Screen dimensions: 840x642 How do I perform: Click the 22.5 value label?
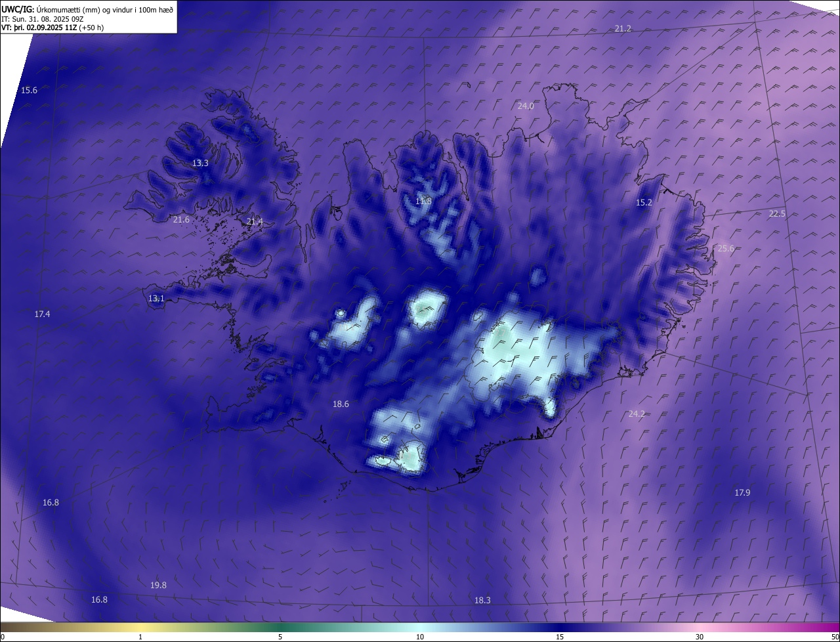coord(777,213)
